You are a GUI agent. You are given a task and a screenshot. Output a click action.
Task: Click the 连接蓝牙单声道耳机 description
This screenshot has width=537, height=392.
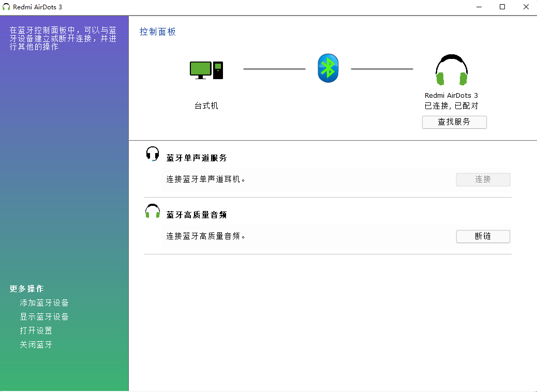click(x=205, y=179)
